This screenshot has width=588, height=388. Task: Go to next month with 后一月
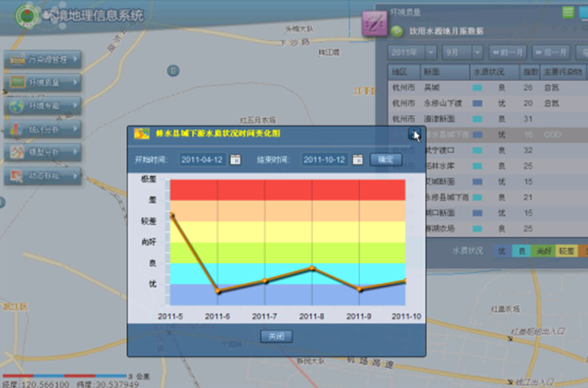pos(551,52)
